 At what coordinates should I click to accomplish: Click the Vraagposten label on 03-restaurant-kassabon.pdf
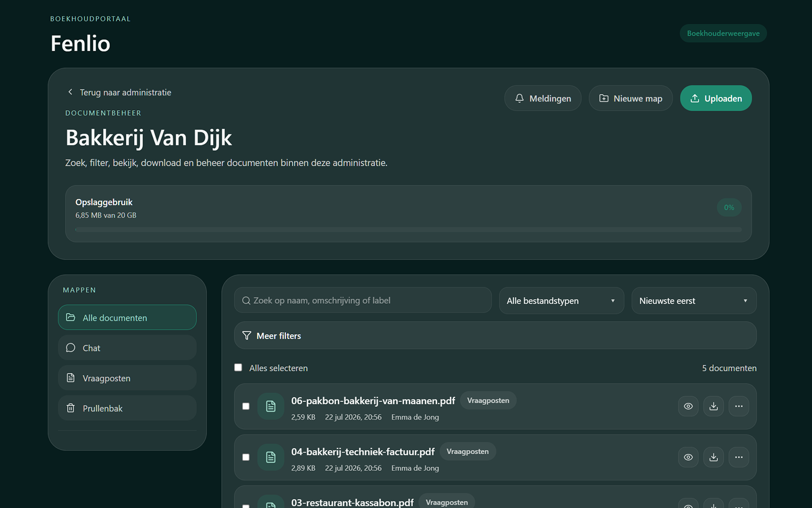pos(447,502)
